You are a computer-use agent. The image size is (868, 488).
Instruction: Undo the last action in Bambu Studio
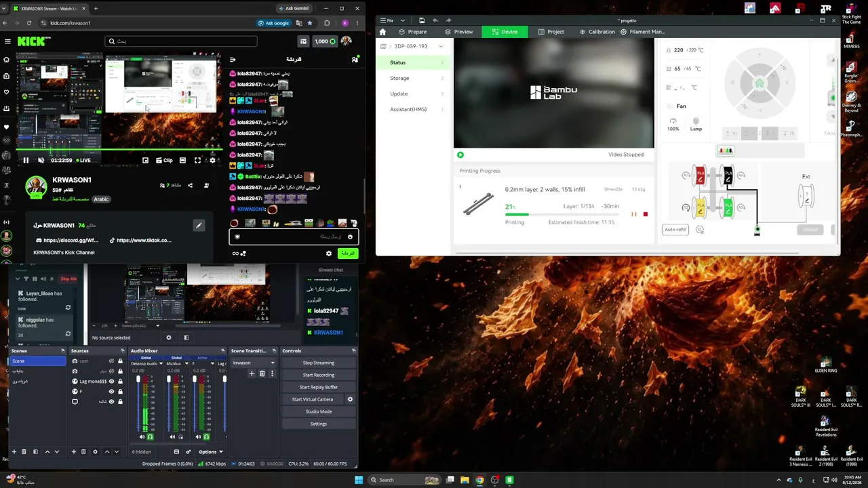click(x=435, y=20)
